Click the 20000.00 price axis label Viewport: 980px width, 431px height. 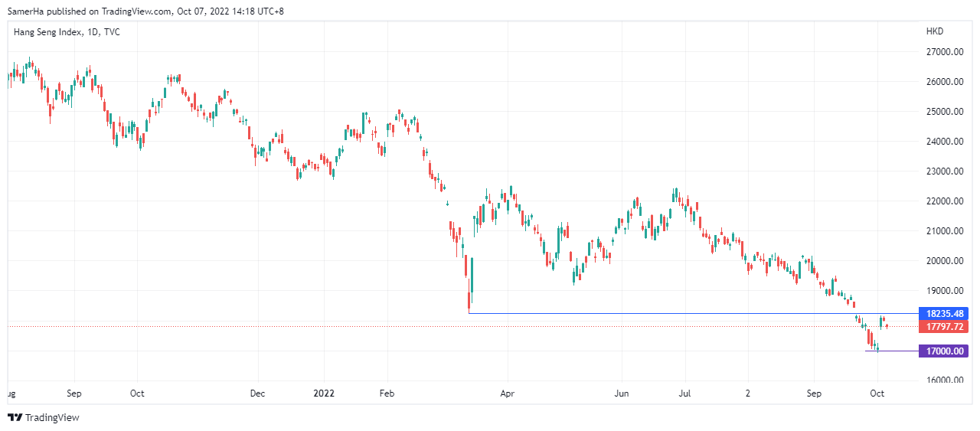946,261
